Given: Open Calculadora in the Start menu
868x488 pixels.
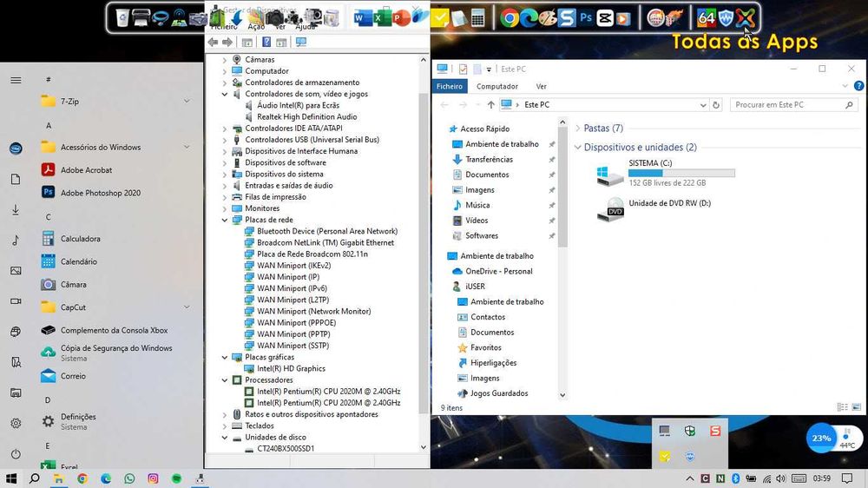Looking at the screenshot, I should [80, 239].
